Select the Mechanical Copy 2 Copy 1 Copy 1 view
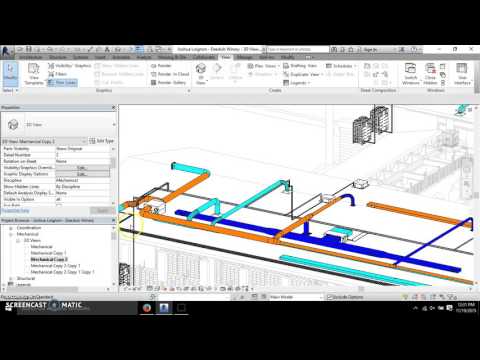 (x=62, y=272)
